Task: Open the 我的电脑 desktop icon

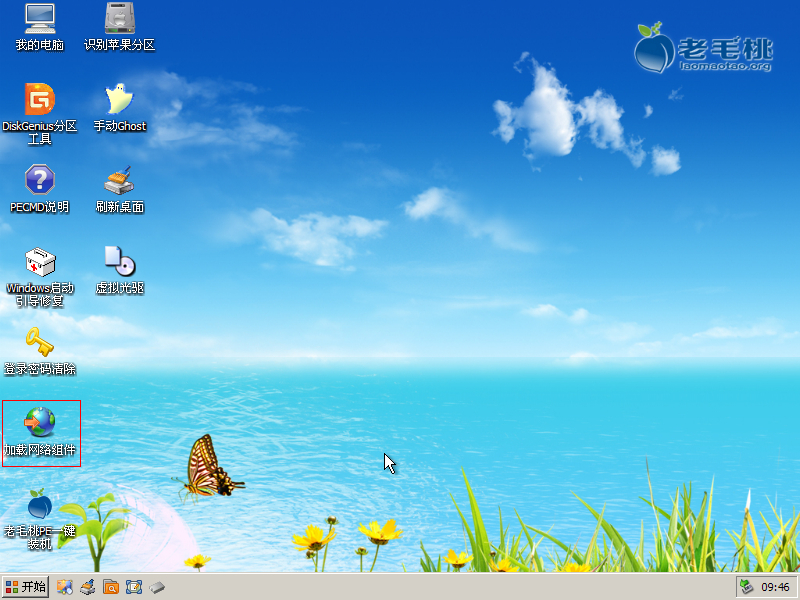Action: [40, 20]
